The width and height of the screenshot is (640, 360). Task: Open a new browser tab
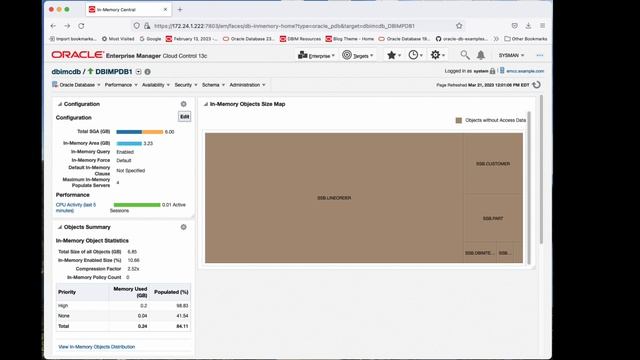pos(180,9)
